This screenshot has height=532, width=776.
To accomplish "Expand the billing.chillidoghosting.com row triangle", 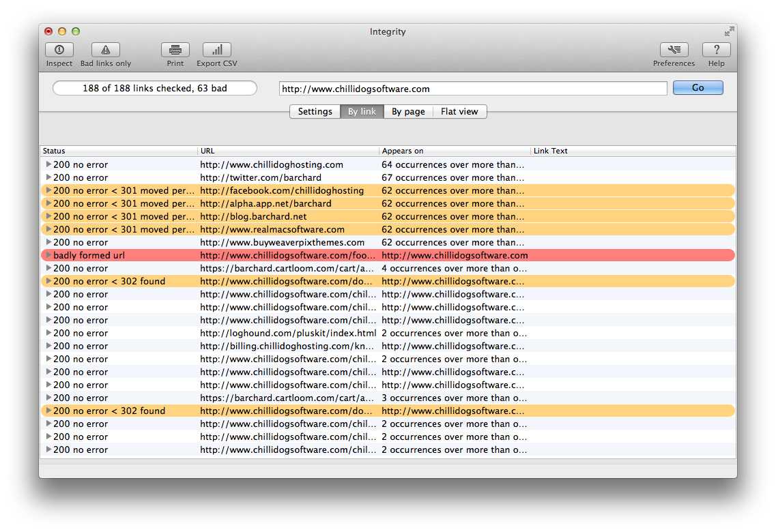I will pyautogui.click(x=48, y=346).
